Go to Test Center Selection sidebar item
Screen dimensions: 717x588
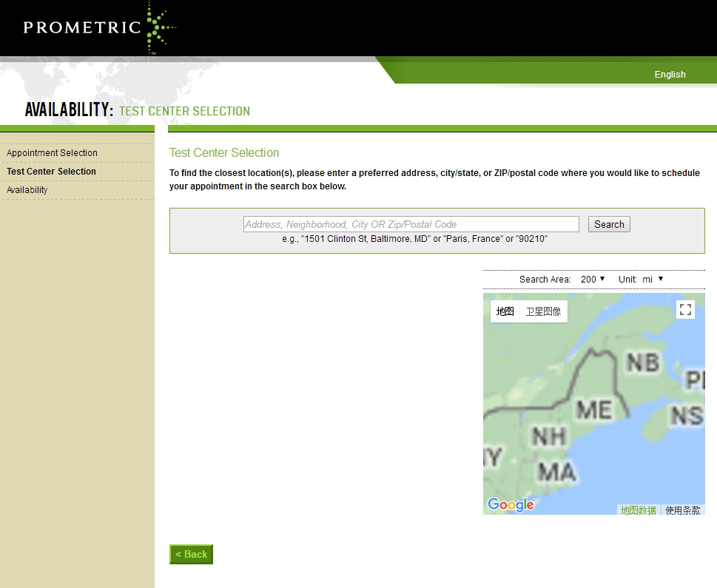51,172
